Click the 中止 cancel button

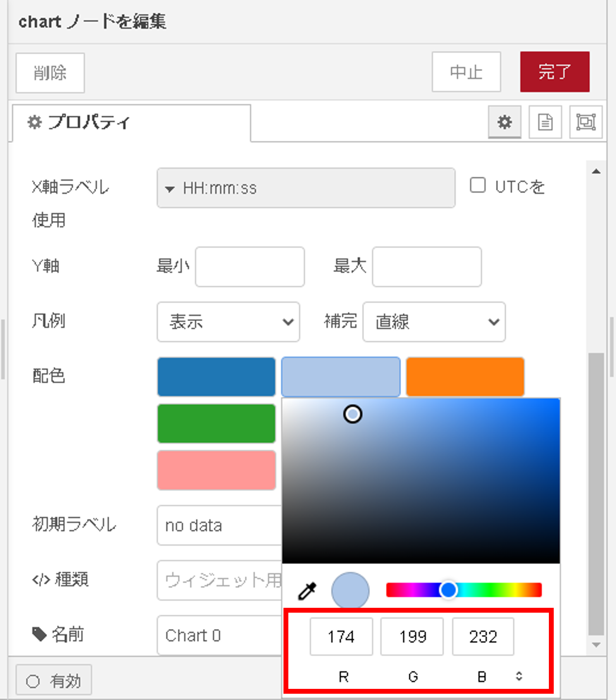click(x=466, y=72)
